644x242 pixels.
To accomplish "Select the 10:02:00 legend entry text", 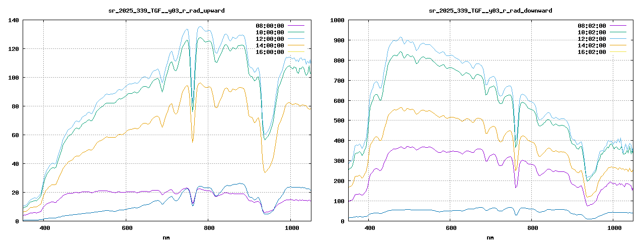I will [592, 32].
